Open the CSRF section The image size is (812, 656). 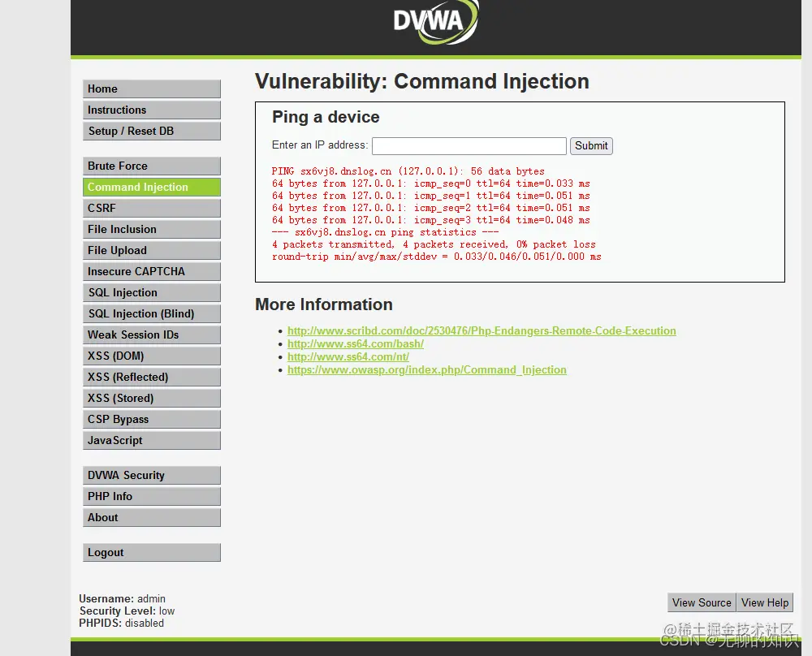(x=152, y=208)
